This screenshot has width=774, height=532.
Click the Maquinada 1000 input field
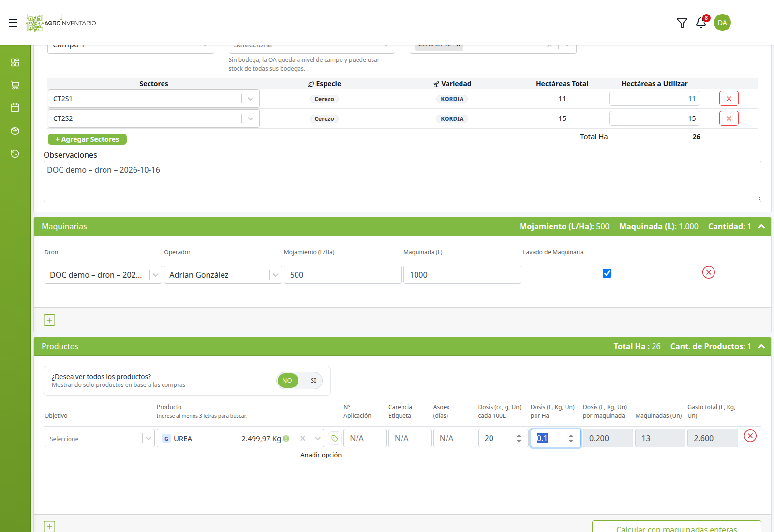click(462, 275)
